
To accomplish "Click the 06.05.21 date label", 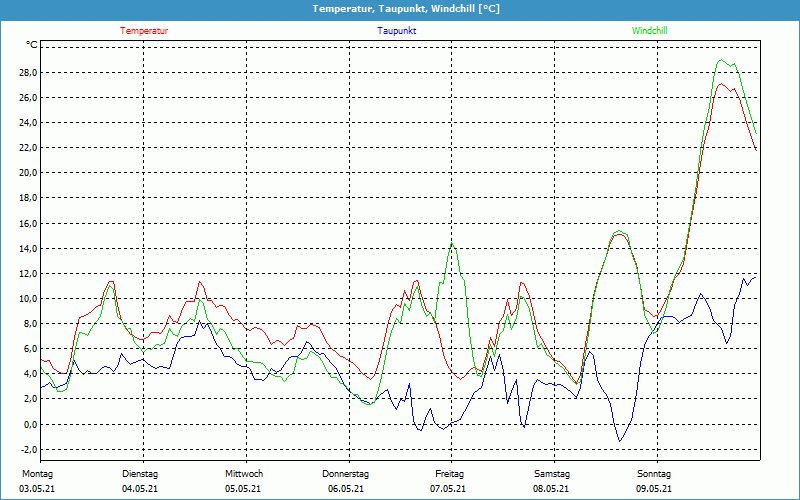I will point(346,489).
